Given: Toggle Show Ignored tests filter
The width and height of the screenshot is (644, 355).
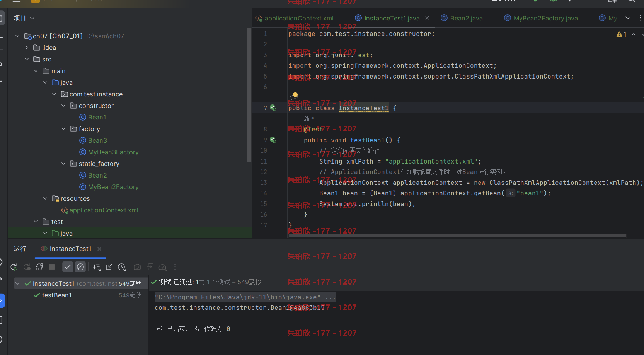Looking at the screenshot, I should tap(80, 267).
